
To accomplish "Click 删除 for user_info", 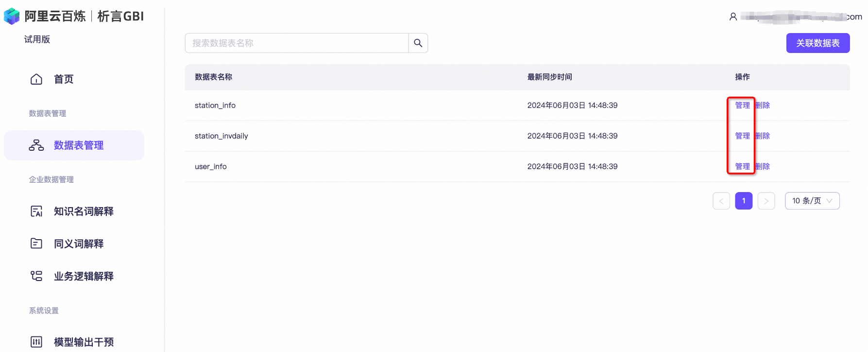I will (x=763, y=167).
